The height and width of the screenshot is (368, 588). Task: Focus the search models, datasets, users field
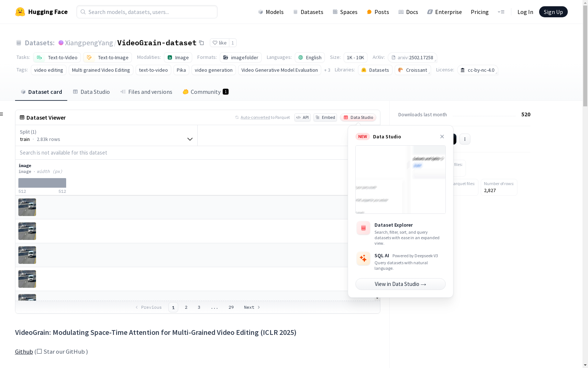point(147,12)
